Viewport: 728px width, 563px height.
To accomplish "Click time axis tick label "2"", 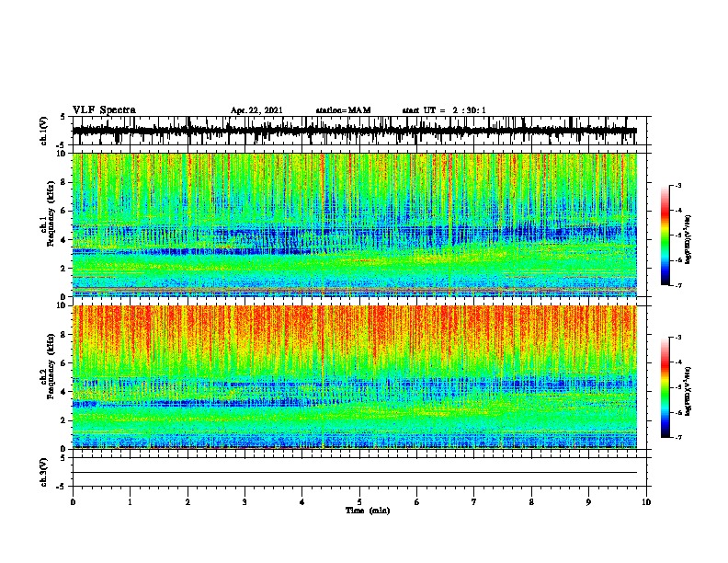I will coord(188,502).
